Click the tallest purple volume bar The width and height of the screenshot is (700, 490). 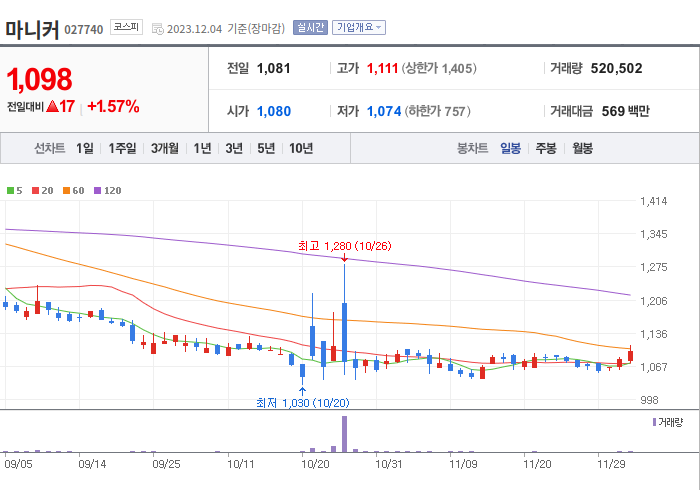click(x=344, y=434)
